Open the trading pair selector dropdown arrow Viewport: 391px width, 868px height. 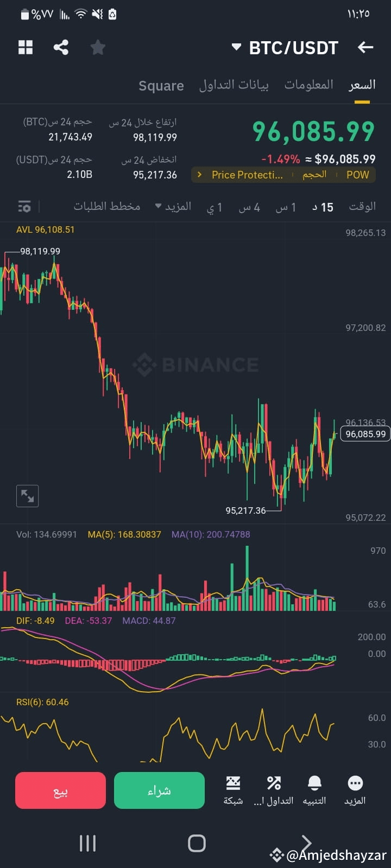coord(236,47)
